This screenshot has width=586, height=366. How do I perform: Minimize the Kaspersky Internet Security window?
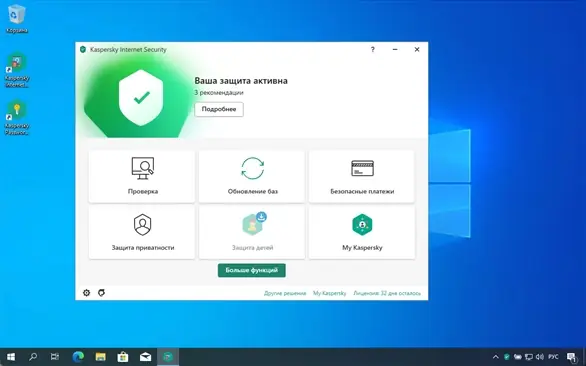click(395, 49)
